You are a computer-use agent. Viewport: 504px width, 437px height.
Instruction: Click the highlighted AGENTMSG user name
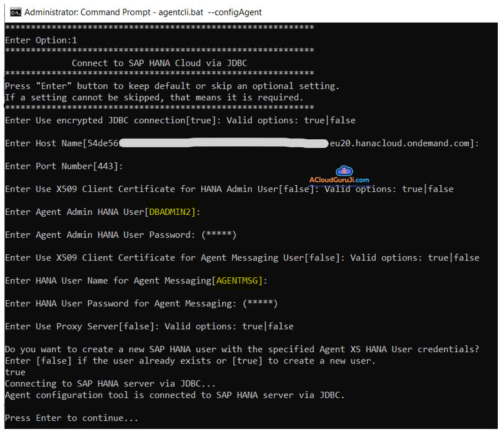click(238, 280)
